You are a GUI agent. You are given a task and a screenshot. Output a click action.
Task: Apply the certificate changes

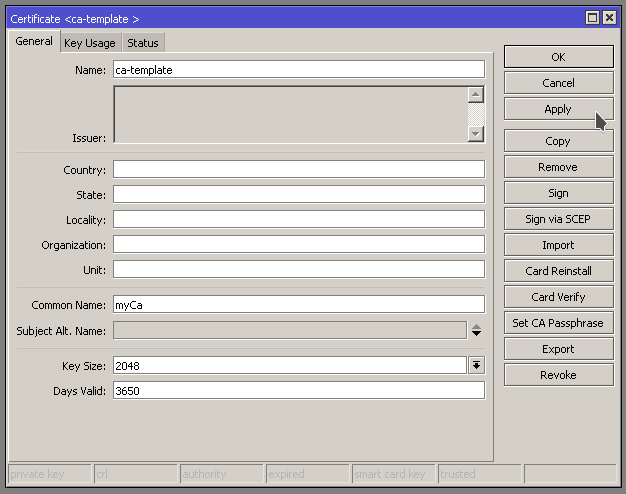pyautogui.click(x=558, y=109)
